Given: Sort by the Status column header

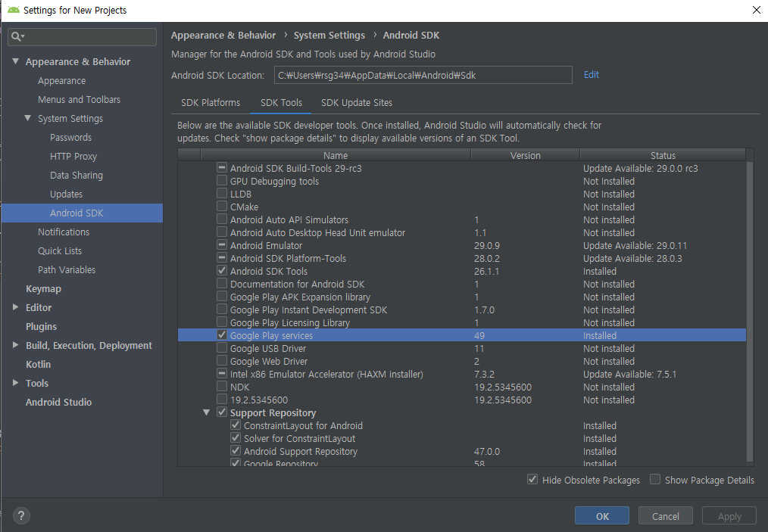Looking at the screenshot, I should [663, 155].
